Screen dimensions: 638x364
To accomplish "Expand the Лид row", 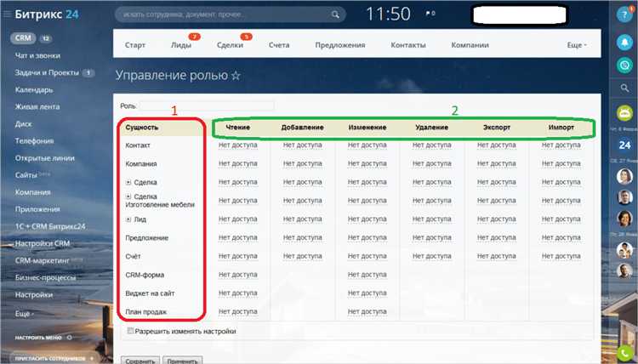I will [x=128, y=219].
